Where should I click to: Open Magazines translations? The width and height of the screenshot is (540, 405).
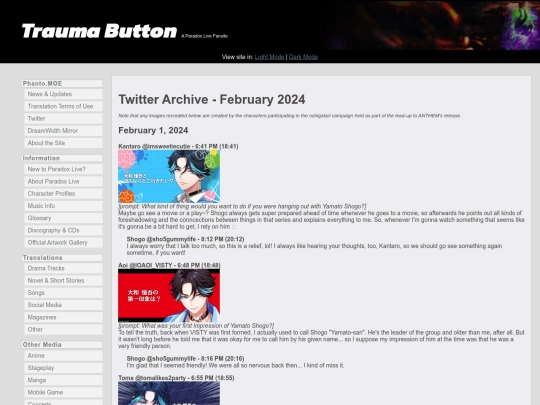(63, 317)
